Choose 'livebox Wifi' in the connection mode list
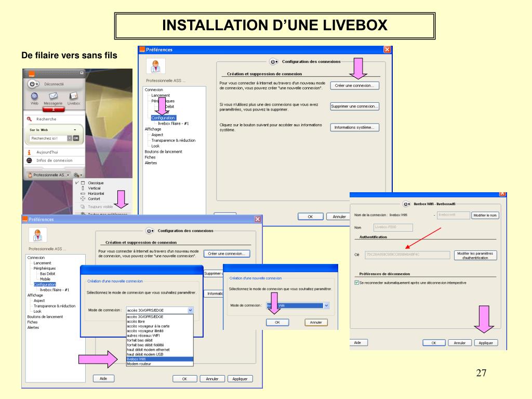Image resolution: width=532 pixels, height=399 pixels. coord(160,359)
